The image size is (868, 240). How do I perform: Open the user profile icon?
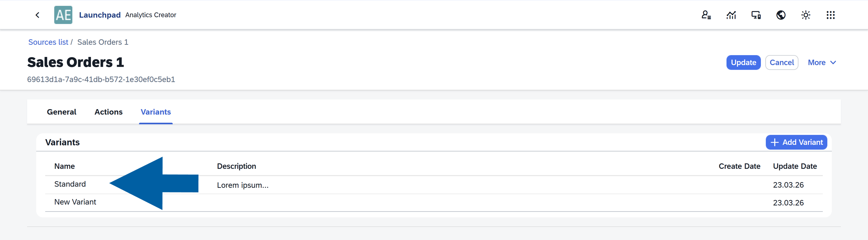[x=706, y=15]
